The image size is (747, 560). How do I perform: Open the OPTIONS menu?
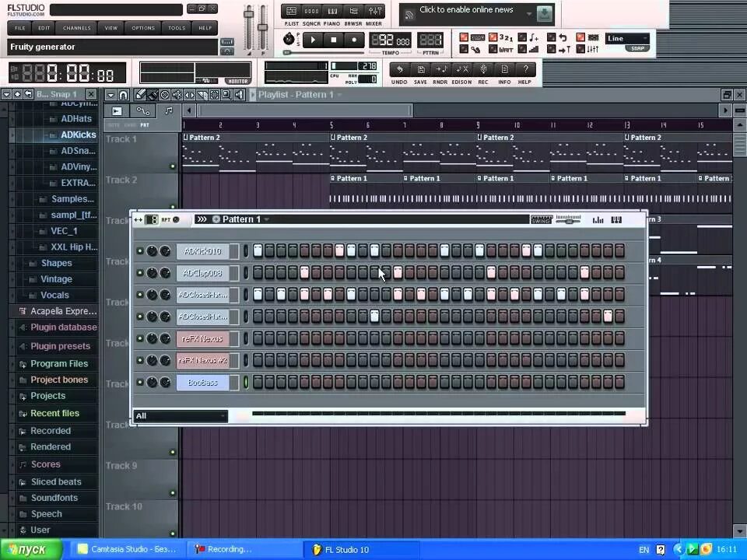point(143,28)
